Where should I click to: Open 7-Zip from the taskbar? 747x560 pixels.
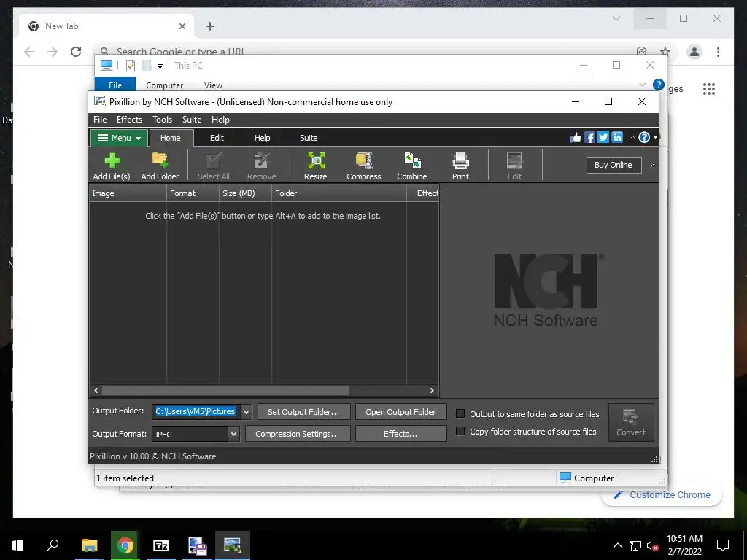[161, 545]
